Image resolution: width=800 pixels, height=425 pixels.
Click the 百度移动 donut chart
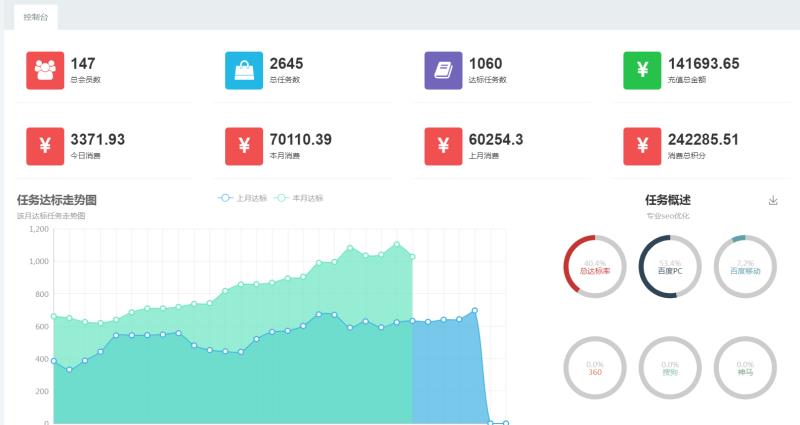pyautogui.click(x=745, y=267)
